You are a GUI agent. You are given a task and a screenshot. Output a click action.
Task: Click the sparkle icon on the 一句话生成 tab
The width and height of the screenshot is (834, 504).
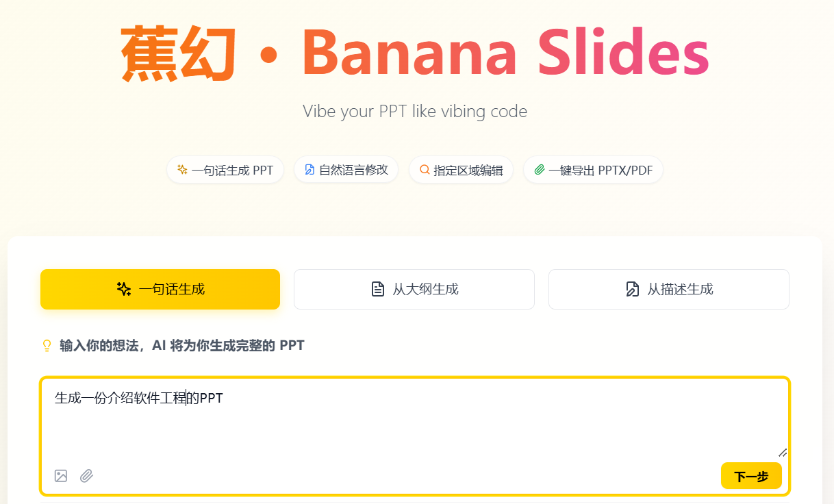tap(124, 289)
